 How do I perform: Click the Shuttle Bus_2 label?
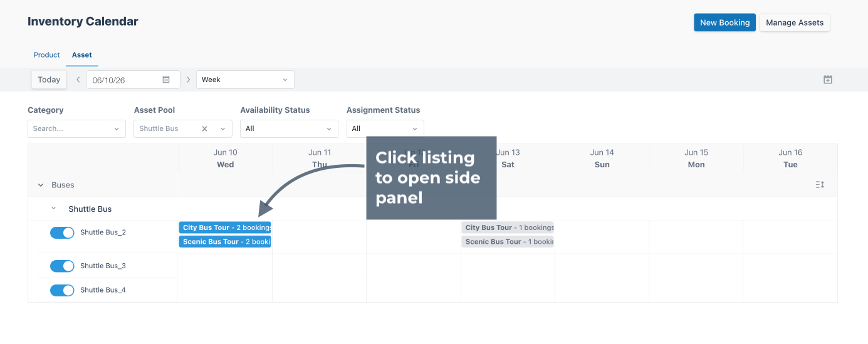(x=103, y=232)
